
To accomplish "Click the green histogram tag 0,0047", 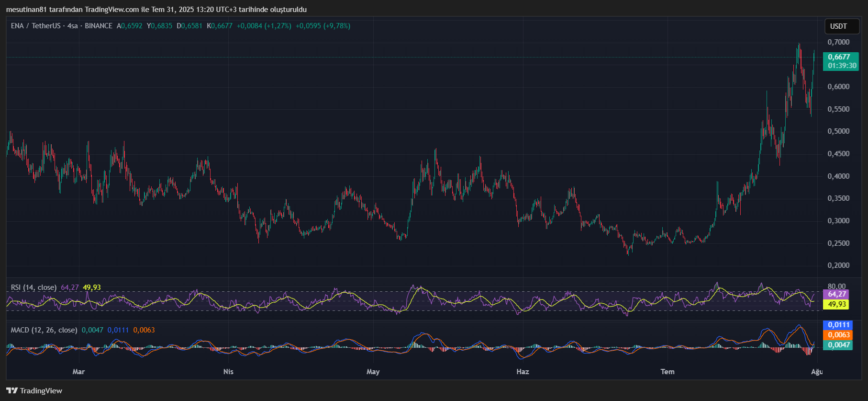I will pos(838,345).
